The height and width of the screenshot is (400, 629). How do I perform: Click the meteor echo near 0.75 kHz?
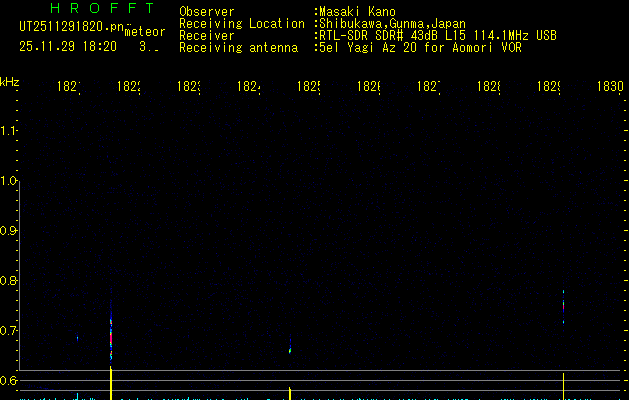click(x=564, y=307)
